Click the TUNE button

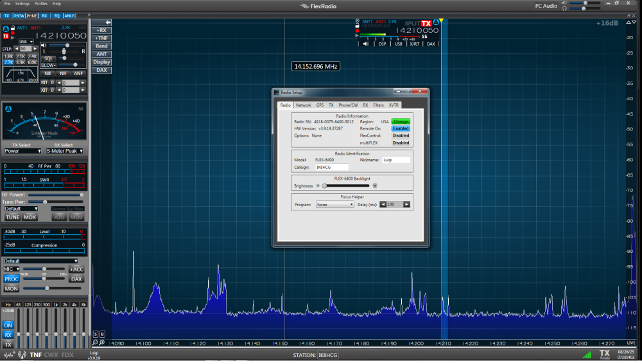[12, 218]
